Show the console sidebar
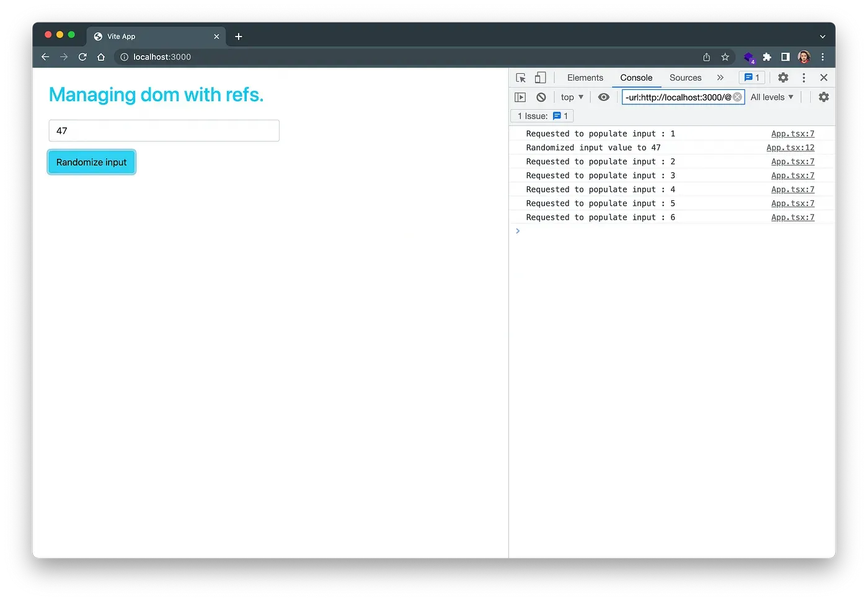 [x=520, y=97]
